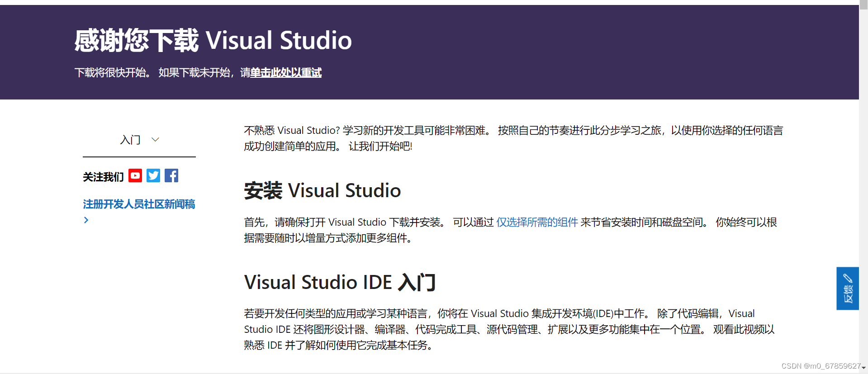Open 仅选择所需的组件 link
868x374 pixels.
coord(537,222)
